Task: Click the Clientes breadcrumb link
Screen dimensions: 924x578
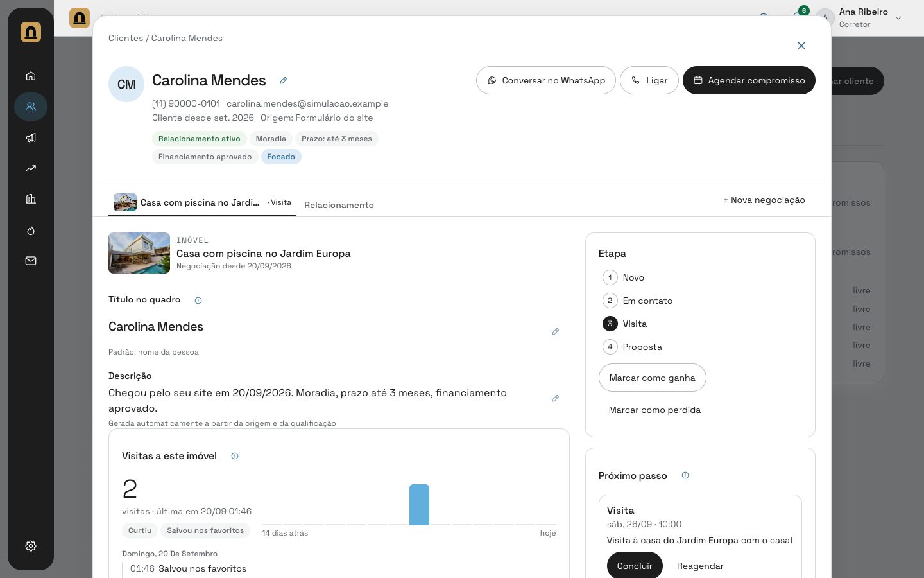Action: coord(126,38)
